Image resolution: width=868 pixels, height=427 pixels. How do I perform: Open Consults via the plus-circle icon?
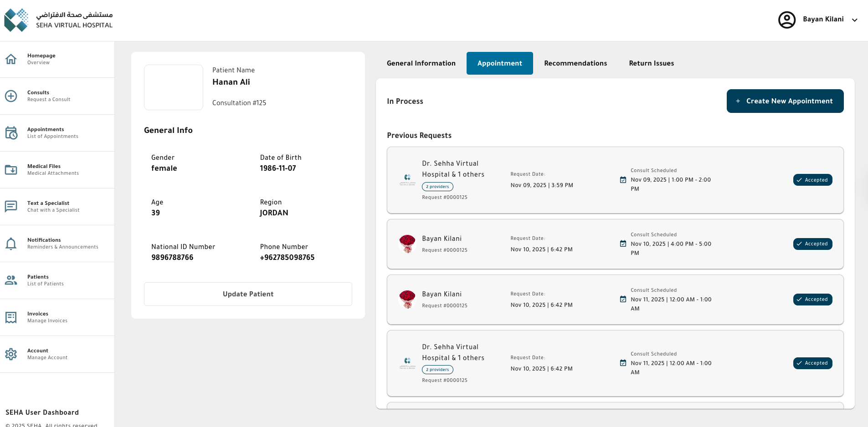[x=11, y=96]
